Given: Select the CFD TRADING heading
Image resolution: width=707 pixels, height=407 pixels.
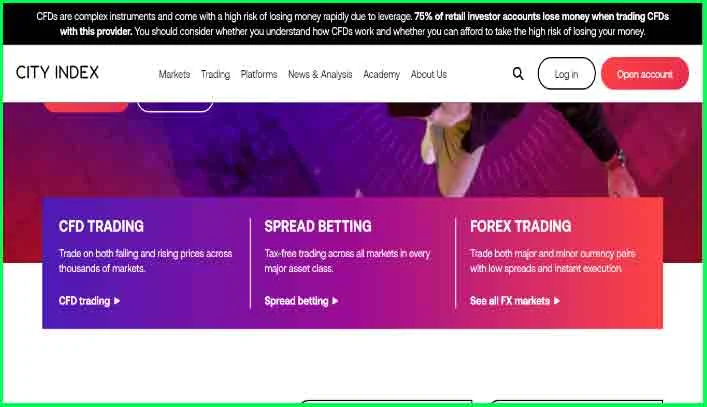Looking at the screenshot, I should click(101, 226).
